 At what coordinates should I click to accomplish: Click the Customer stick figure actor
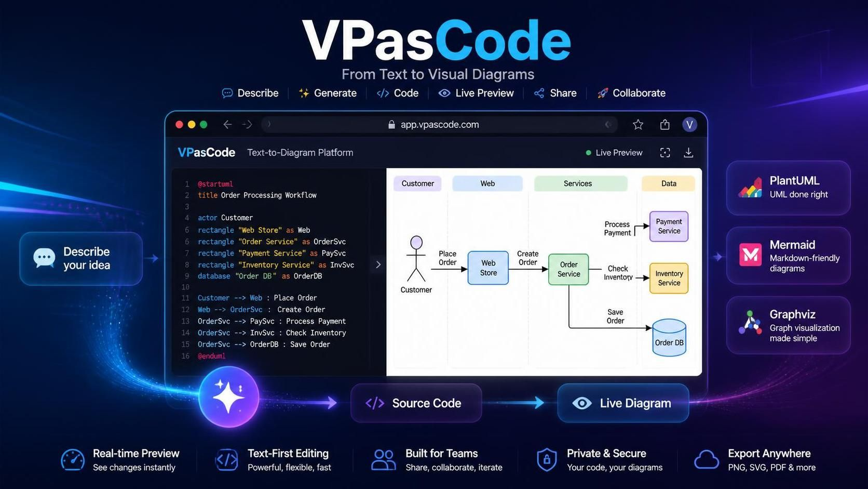416,259
